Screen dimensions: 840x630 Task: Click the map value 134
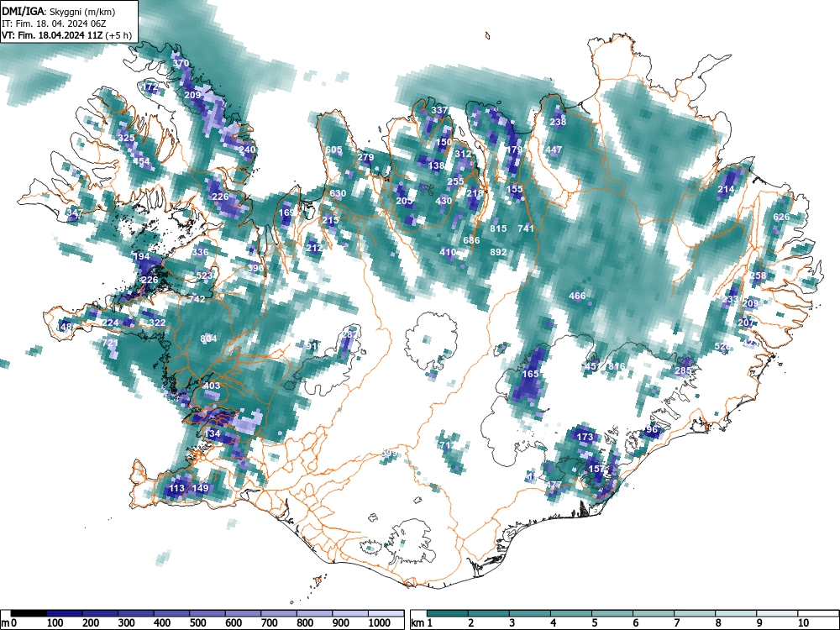[213, 433]
